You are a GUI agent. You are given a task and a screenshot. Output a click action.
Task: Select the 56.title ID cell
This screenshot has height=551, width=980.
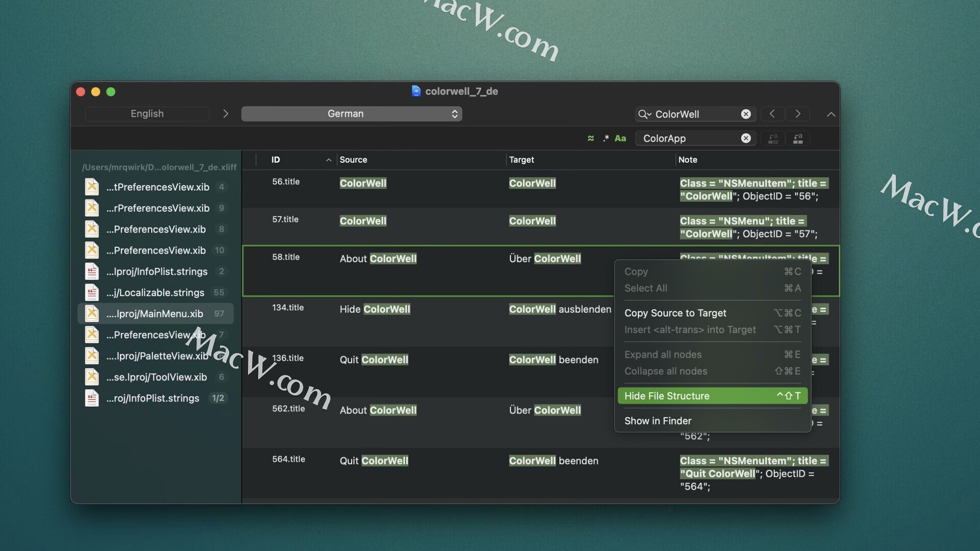286,182
